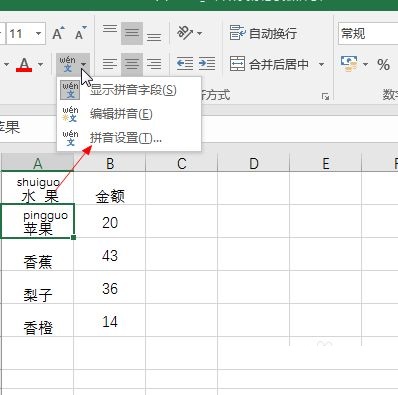The image size is (398, 395).
Task: Select Edit Phonetic (编辑拼音)
Action: (129, 114)
